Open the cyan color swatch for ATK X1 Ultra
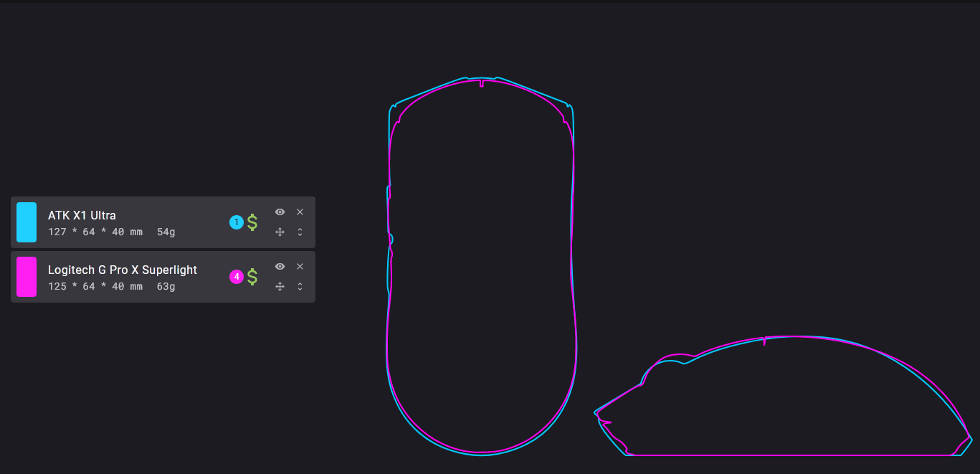 27,222
